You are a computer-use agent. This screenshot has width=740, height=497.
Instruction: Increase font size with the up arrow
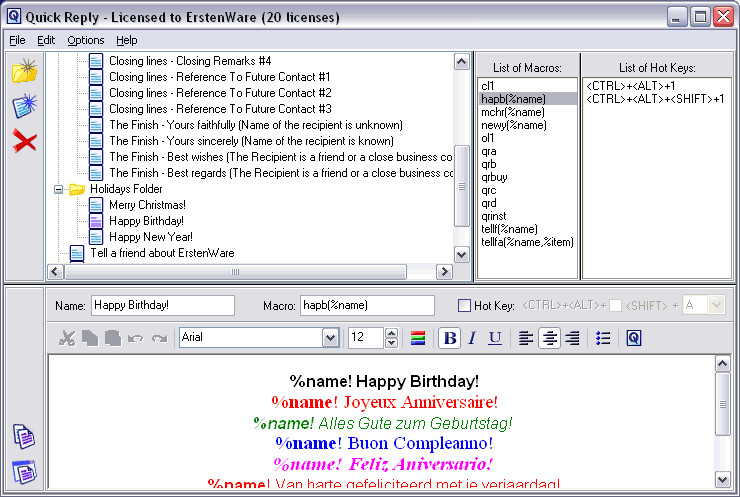[391, 333]
